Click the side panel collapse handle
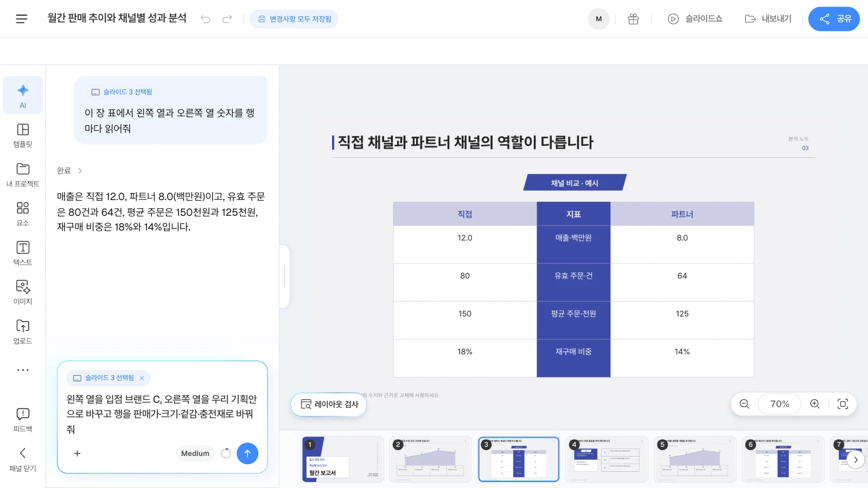This screenshot has width=868, height=488. point(284,277)
